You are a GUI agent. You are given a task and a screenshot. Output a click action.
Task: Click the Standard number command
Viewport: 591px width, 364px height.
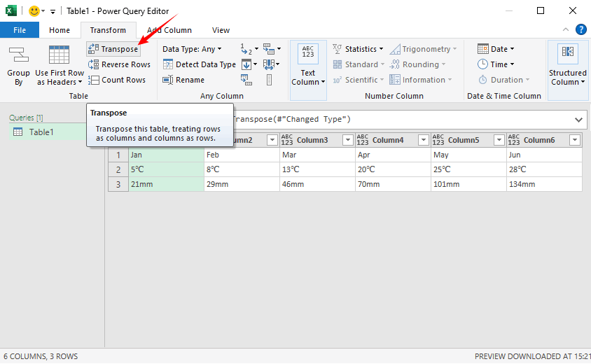point(359,64)
